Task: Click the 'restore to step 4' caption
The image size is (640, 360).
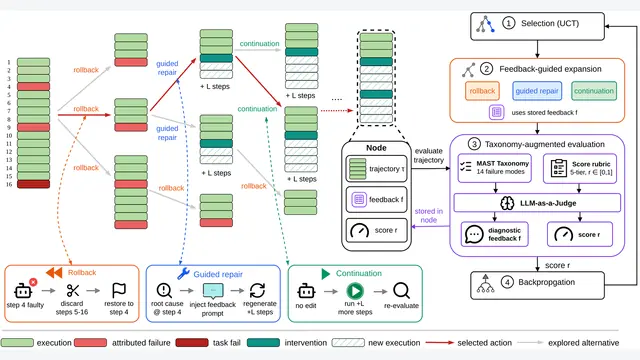Action: [x=119, y=308]
